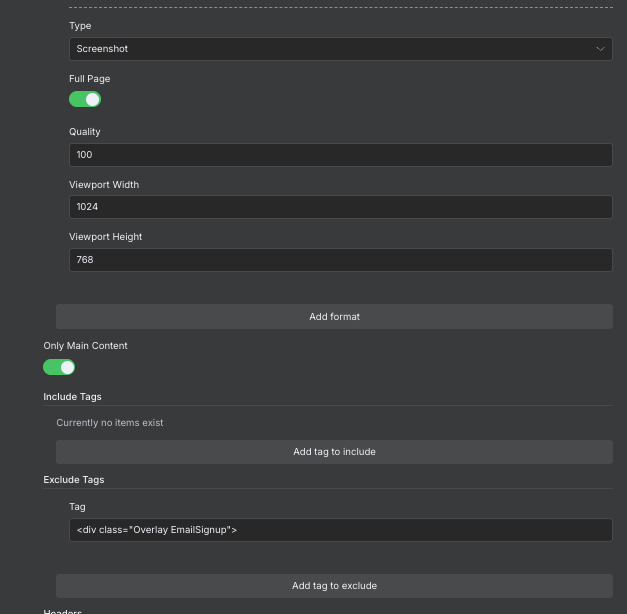This screenshot has width=627, height=614.
Task: Click the Type field label
Action: point(80,26)
